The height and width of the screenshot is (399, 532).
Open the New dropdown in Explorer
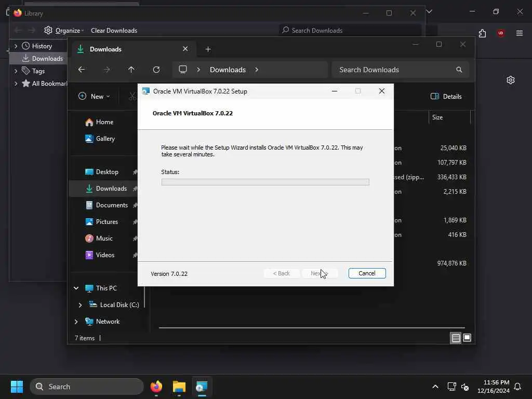(94, 96)
